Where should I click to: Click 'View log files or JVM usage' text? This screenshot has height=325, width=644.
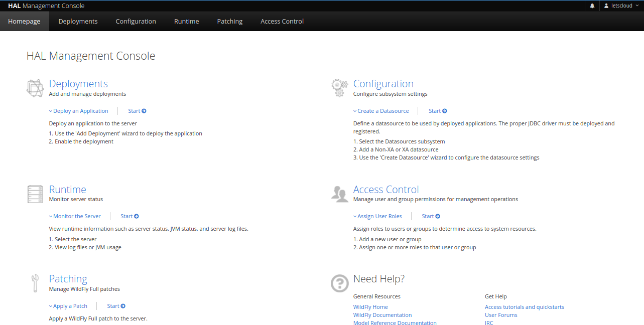[88, 247]
